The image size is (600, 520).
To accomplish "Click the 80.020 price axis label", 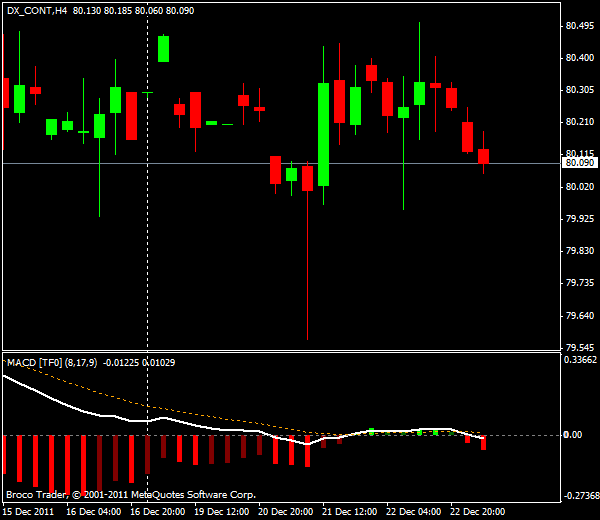I will (x=580, y=187).
